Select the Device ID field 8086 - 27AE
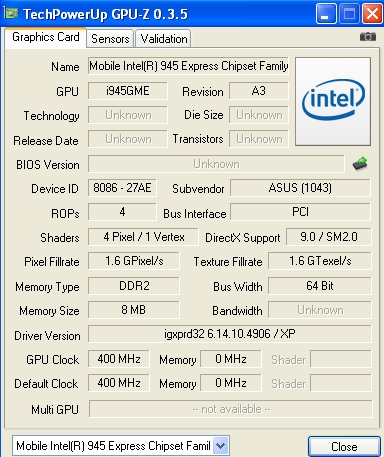This screenshot has height=457, width=384. tap(122, 188)
